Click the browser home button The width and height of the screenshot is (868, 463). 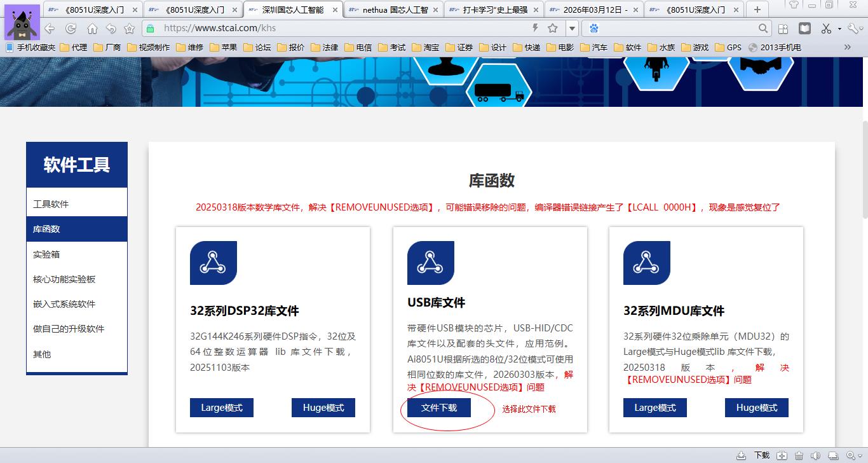(92, 29)
